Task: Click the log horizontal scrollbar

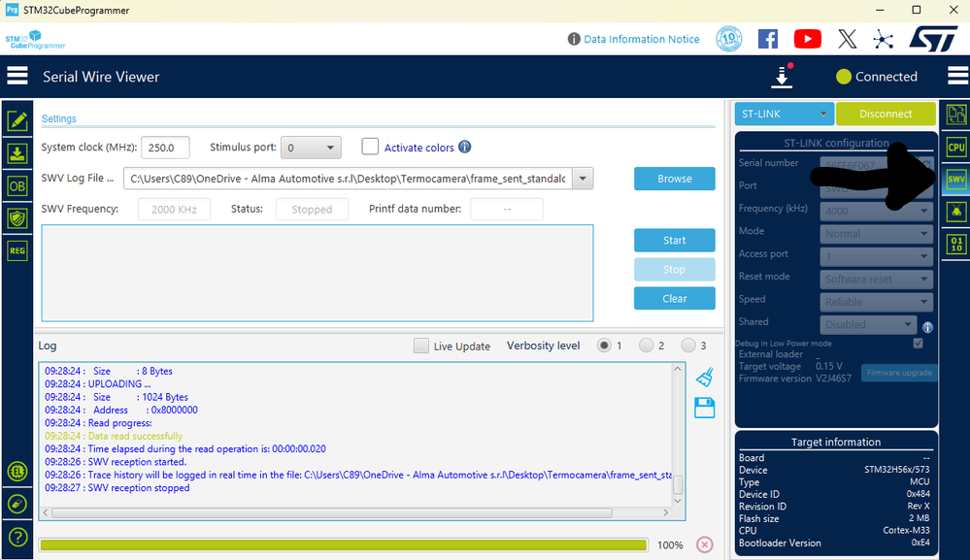Action: 332,513
